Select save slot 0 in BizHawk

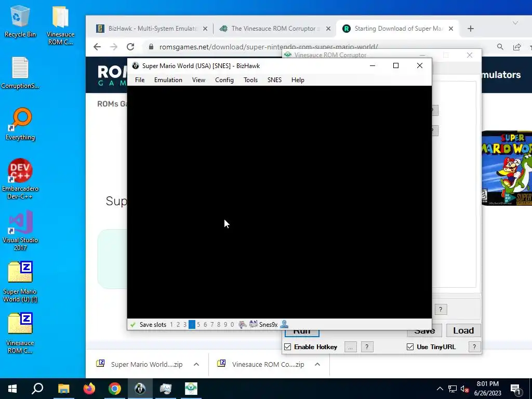[232, 325]
